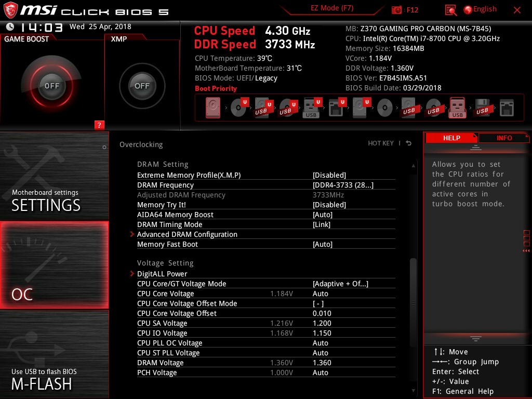Edit PCH Voltage Auto value
This screenshot has height=399, width=532.
point(320,373)
